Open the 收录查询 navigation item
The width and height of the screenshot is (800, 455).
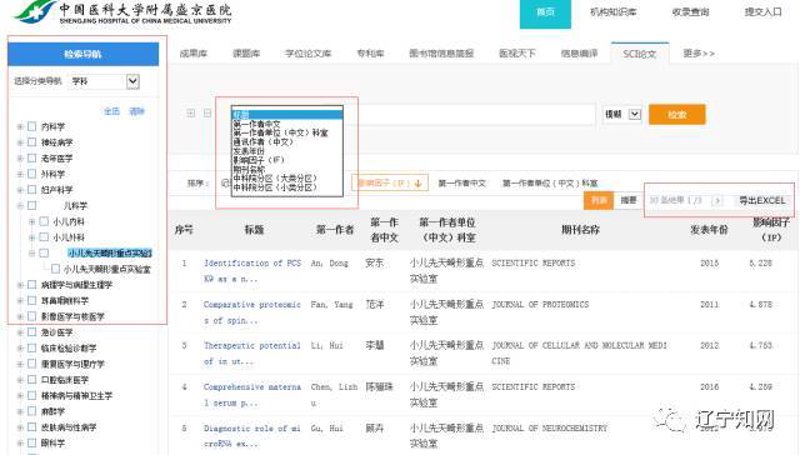point(690,12)
